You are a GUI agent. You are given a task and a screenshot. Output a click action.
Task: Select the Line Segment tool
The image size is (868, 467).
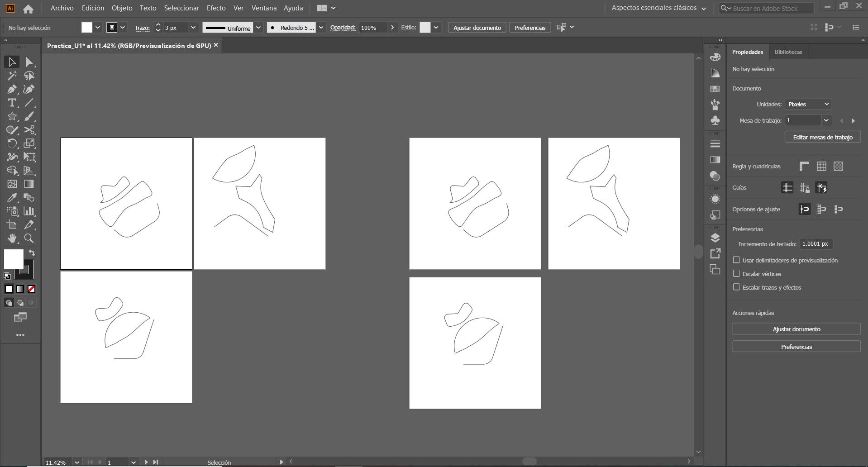[x=29, y=103]
